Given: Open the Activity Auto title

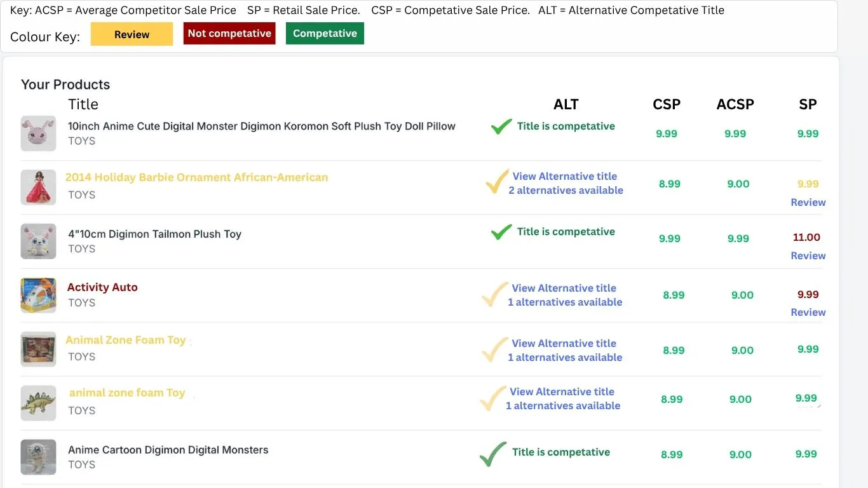Looking at the screenshot, I should coord(102,287).
